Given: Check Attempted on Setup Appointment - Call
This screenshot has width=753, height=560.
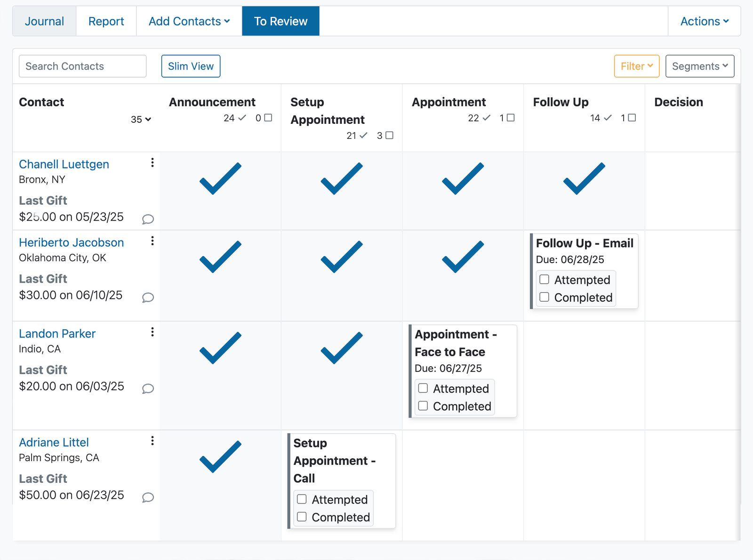Looking at the screenshot, I should 302,499.
